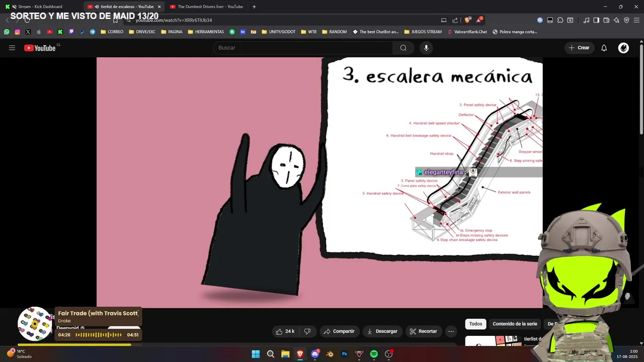Click the escalera mecánica video frame

319,183
